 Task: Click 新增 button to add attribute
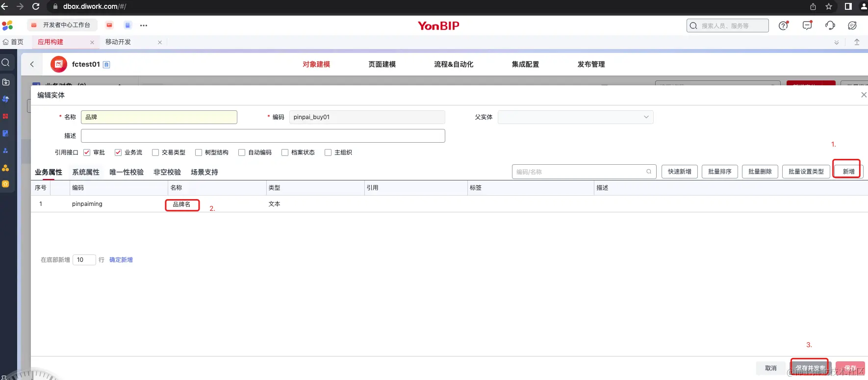pyautogui.click(x=848, y=172)
